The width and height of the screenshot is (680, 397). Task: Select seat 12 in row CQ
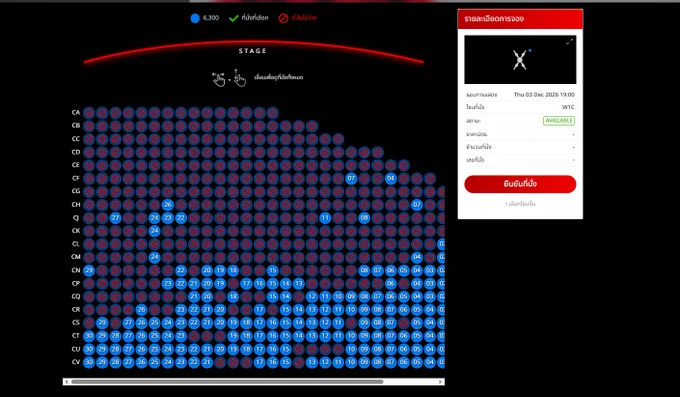(x=312, y=296)
